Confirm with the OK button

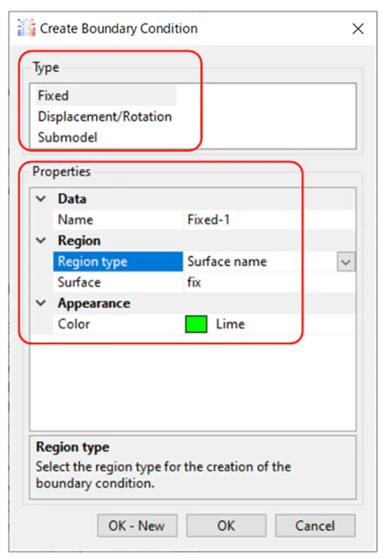(226, 525)
